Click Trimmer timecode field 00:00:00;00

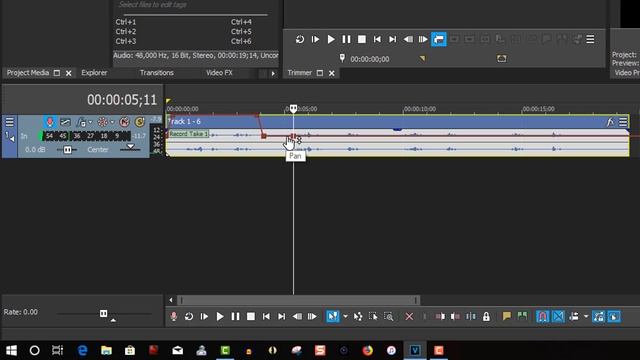coord(370,59)
